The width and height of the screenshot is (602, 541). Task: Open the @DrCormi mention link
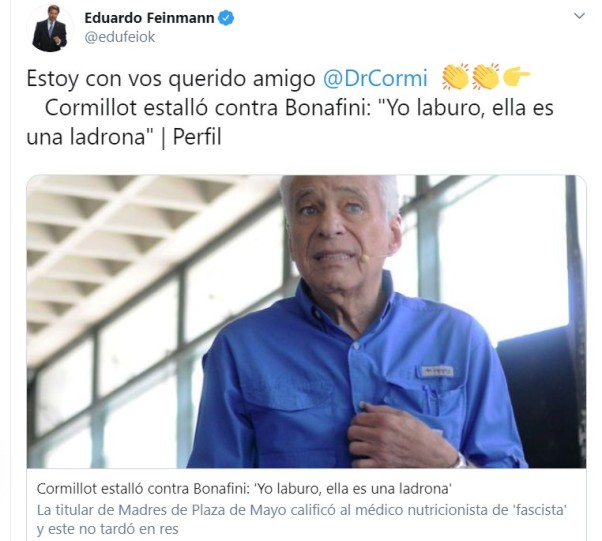coord(375,78)
